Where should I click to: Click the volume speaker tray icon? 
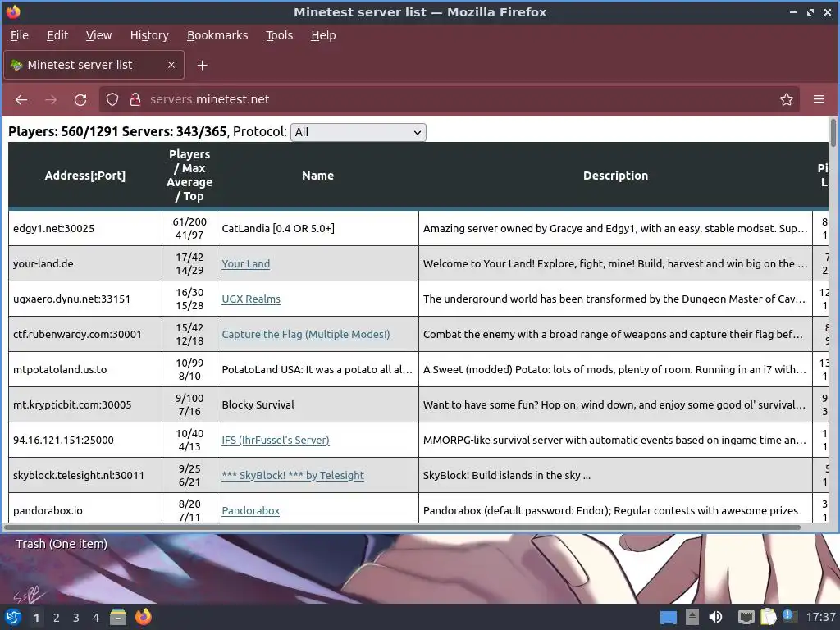coord(715,617)
